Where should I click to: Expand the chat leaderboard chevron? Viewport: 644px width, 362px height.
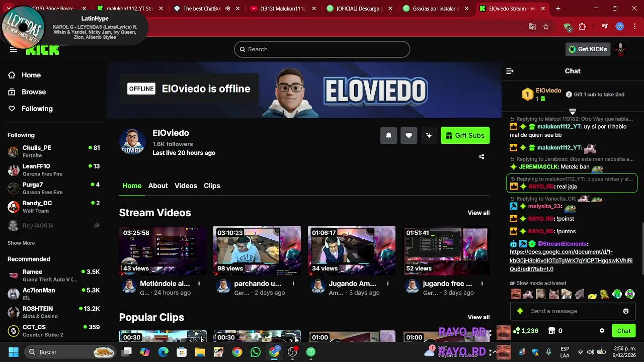pos(573,111)
